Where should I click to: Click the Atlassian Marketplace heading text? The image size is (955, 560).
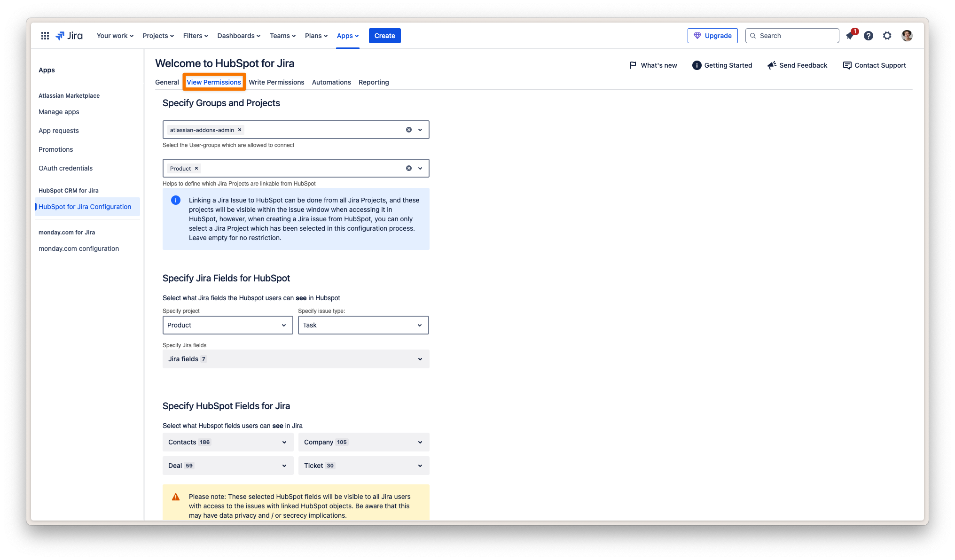point(69,95)
